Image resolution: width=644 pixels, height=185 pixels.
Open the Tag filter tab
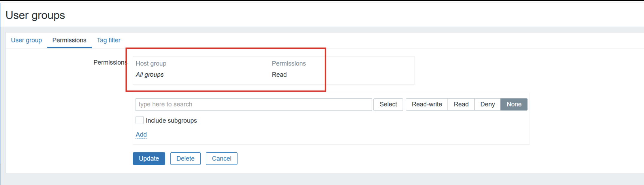coord(109,40)
